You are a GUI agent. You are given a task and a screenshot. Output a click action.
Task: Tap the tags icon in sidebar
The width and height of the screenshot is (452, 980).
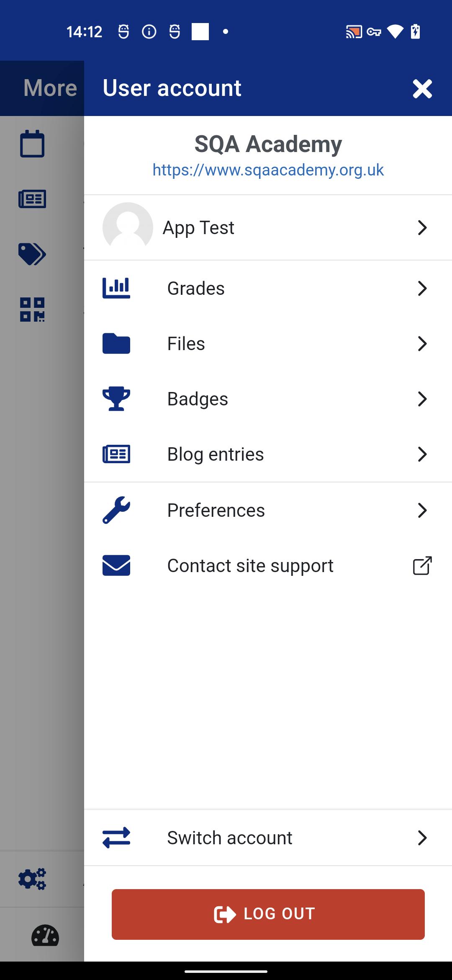[x=32, y=254]
